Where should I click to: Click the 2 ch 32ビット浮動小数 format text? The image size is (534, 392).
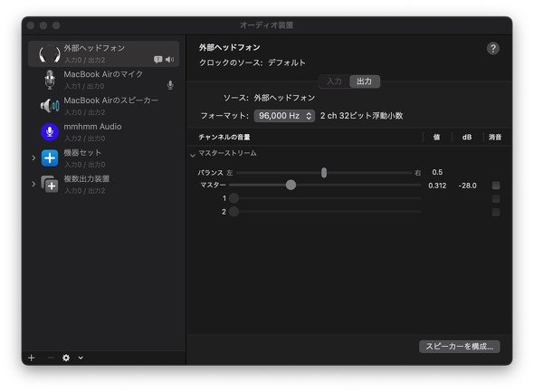pos(362,116)
